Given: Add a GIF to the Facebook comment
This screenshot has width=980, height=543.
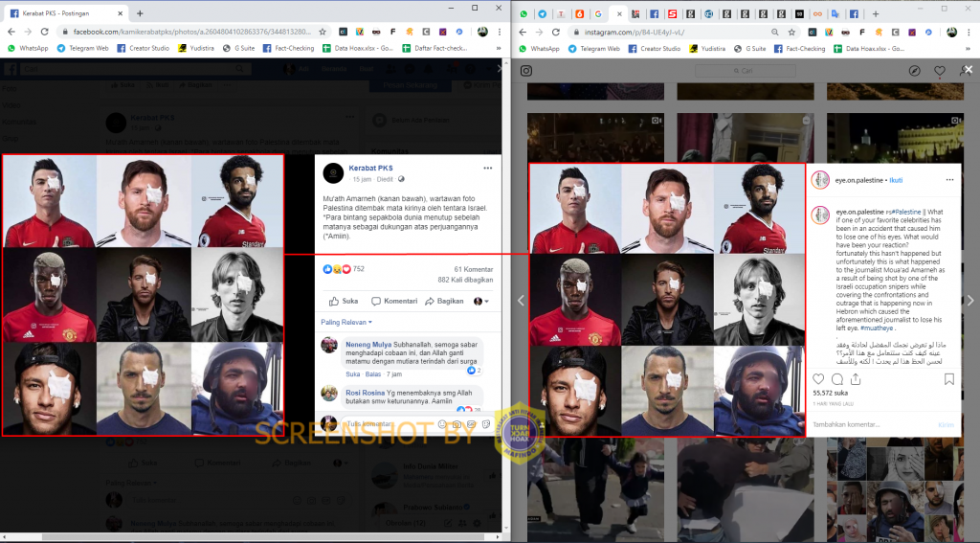Looking at the screenshot, I should pos(471,424).
